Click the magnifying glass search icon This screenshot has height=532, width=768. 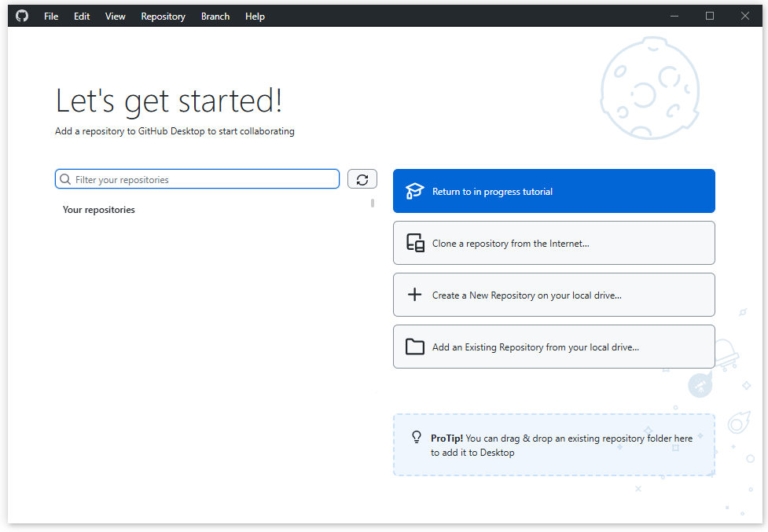(x=64, y=179)
